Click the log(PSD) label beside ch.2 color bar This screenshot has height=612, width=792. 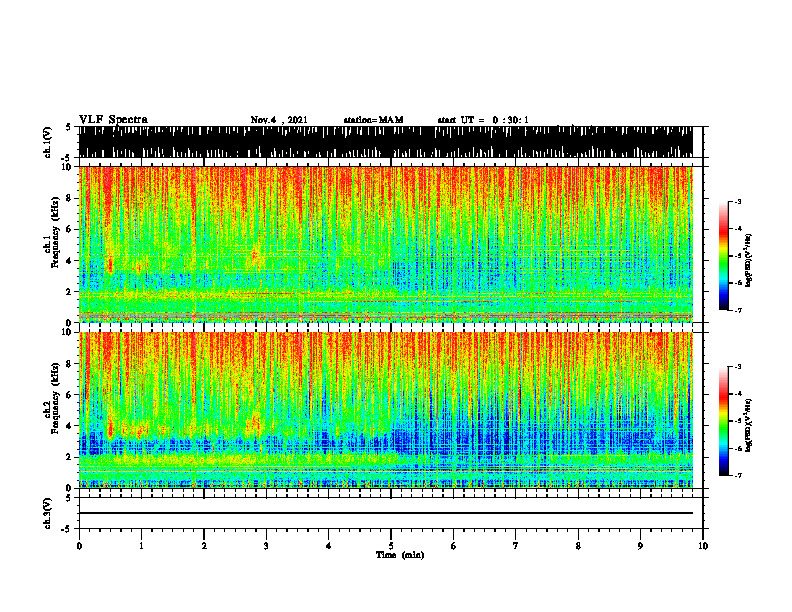click(749, 426)
